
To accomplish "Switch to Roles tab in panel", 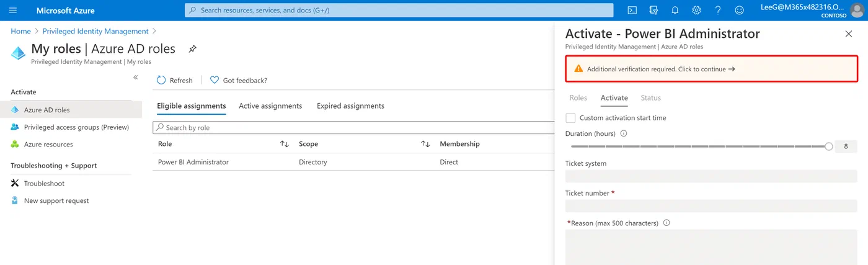I will [578, 98].
